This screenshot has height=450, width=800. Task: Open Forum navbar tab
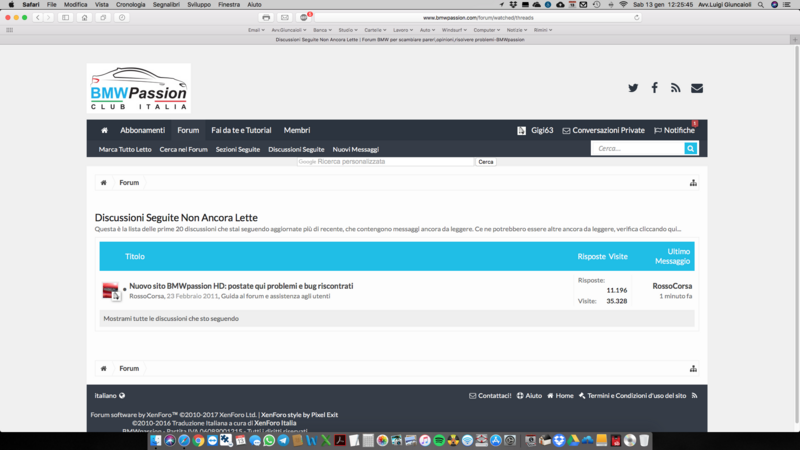[188, 130]
